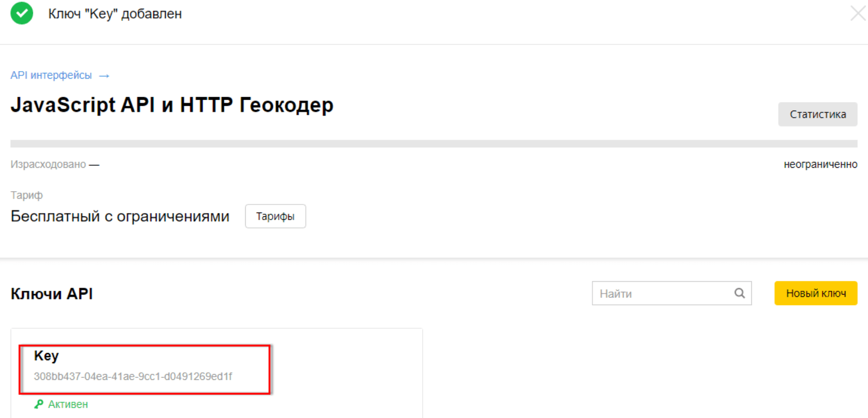Viewport: 868px width, 418px height.
Task: Click the green key status icon
Action: point(39,404)
